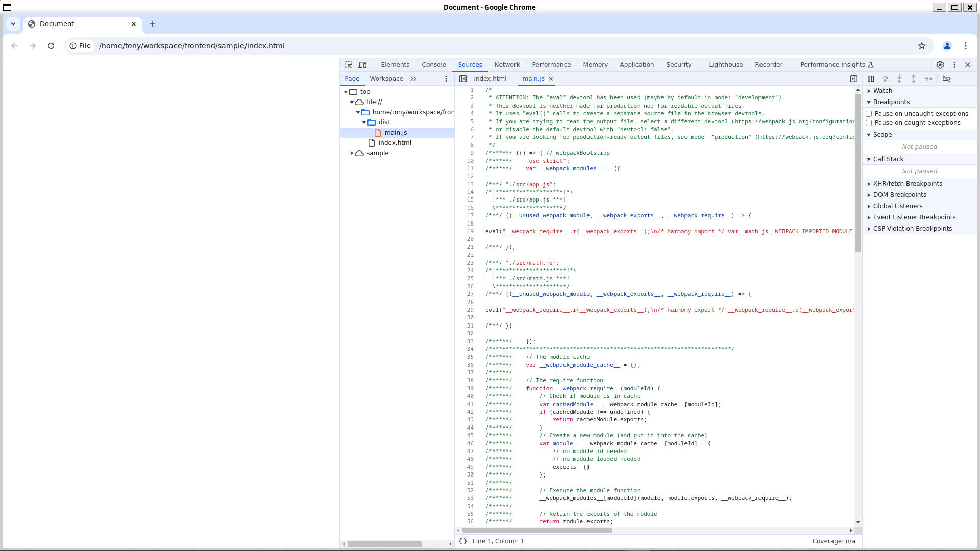Screen dimensions: 980x551
Task: Open the Performance panel
Action: pyautogui.click(x=551, y=65)
